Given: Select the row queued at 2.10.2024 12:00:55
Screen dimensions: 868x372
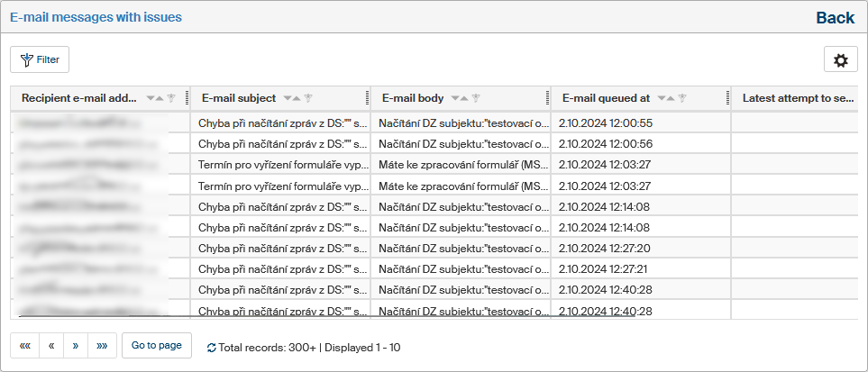Looking at the screenshot, I should coord(605,122).
